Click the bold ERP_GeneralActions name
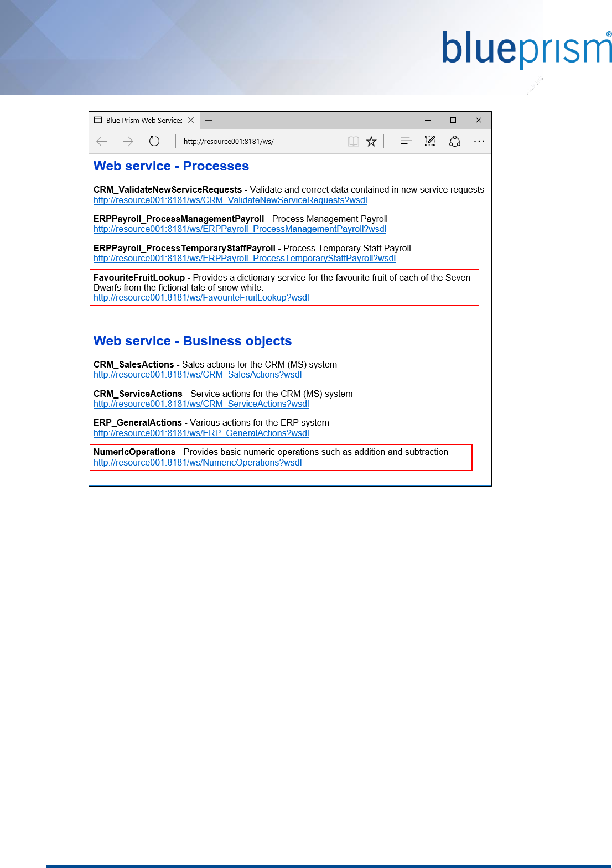 coord(138,423)
